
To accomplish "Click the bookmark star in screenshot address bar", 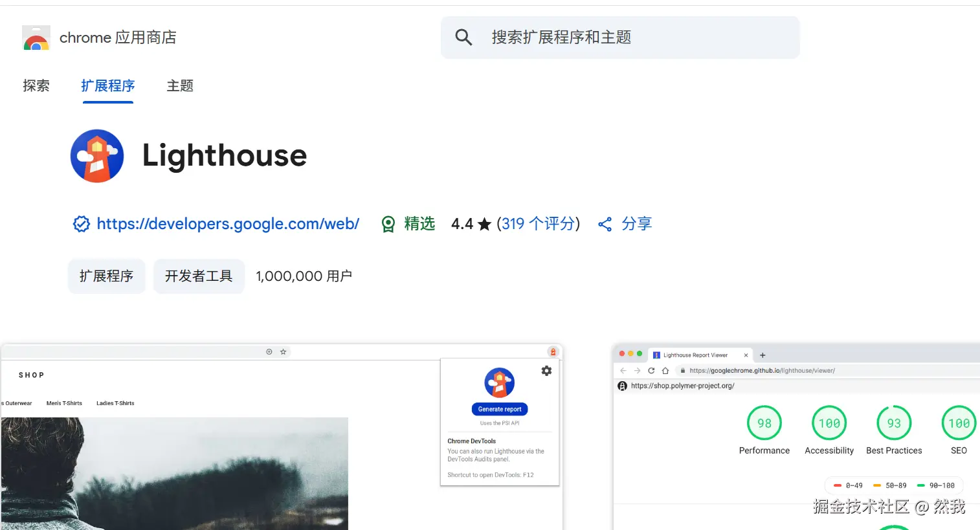I will pos(283,352).
